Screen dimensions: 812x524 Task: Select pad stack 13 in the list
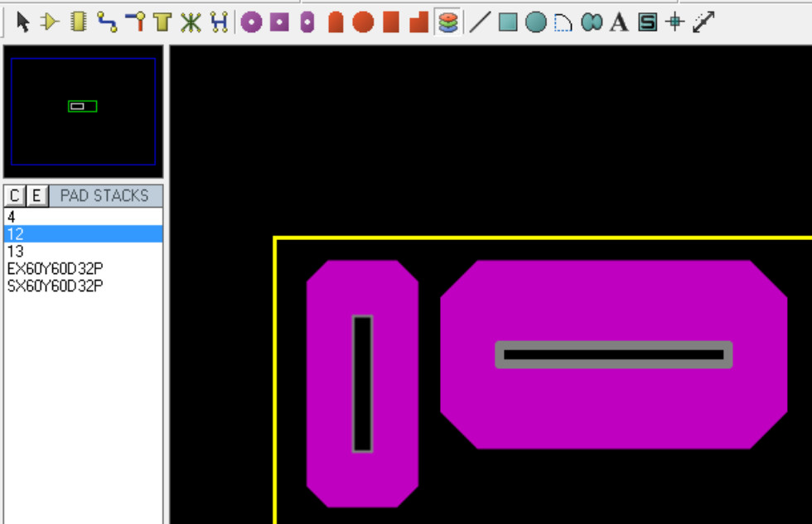(16, 251)
